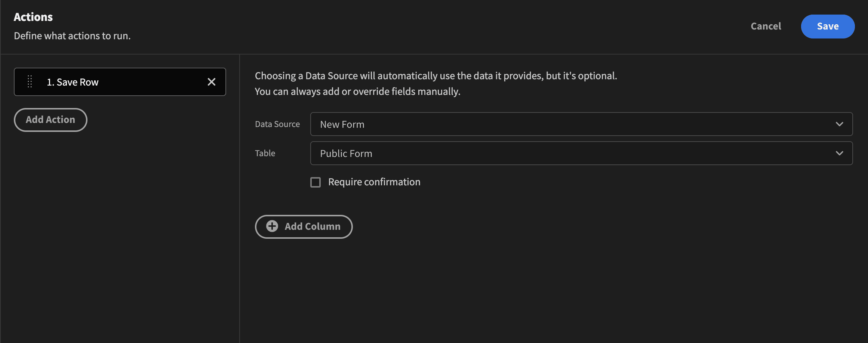Save the configured actions

828,27
